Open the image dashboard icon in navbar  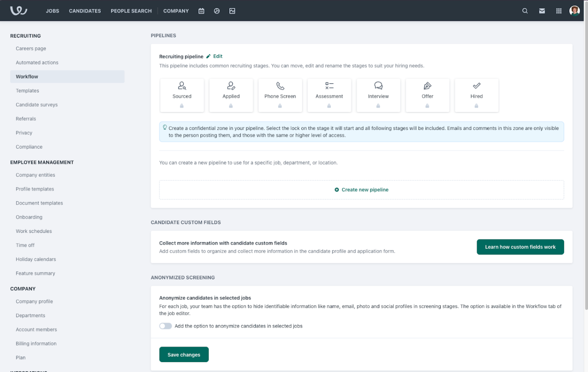tap(232, 11)
